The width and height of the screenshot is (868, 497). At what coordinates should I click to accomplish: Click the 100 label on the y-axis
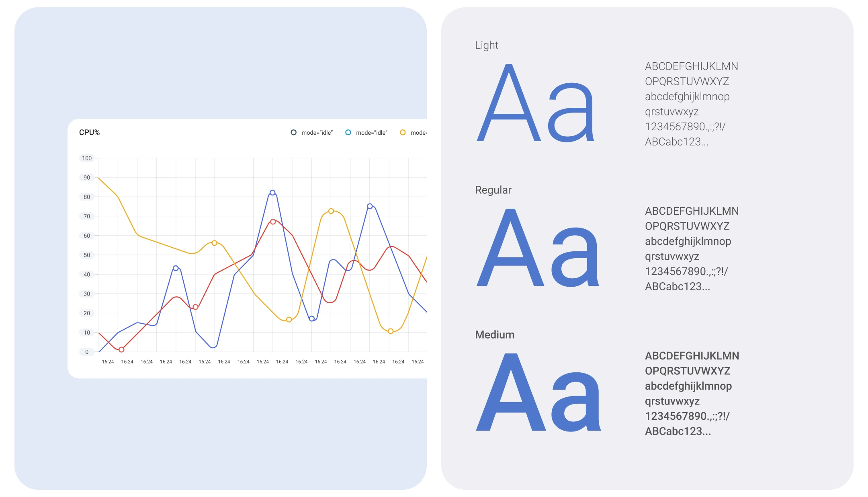[x=87, y=158]
